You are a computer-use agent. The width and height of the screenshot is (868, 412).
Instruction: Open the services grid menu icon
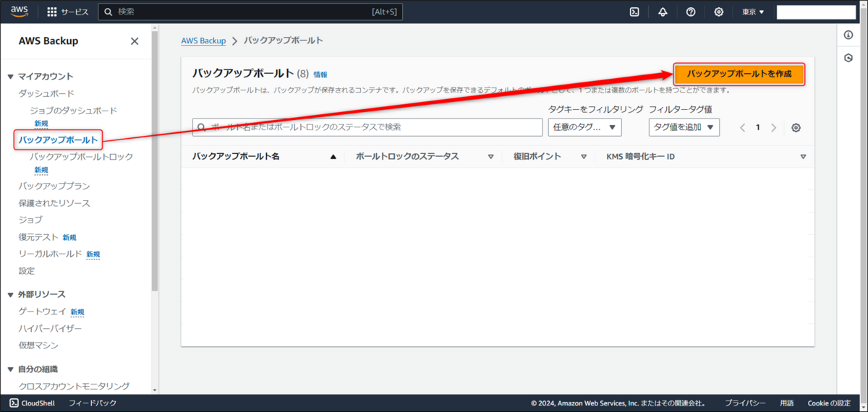coord(52,12)
